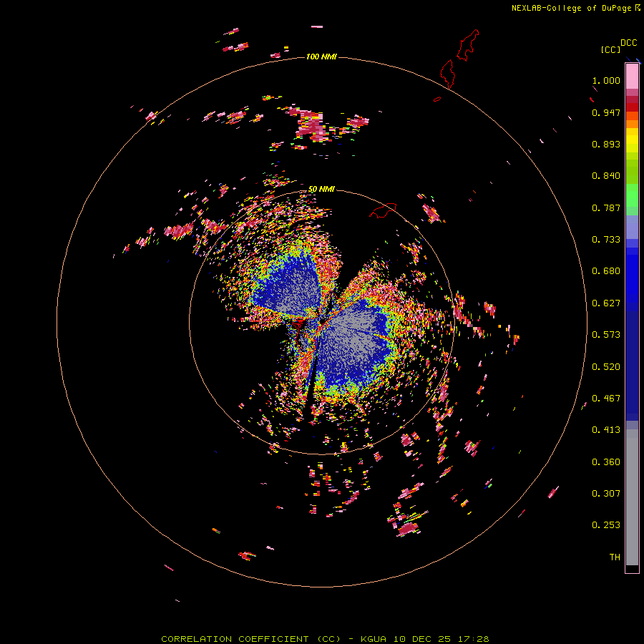
Task: Click the CORRELATION COEFFICIENT (CC) caption text
Action: [x=250, y=639]
